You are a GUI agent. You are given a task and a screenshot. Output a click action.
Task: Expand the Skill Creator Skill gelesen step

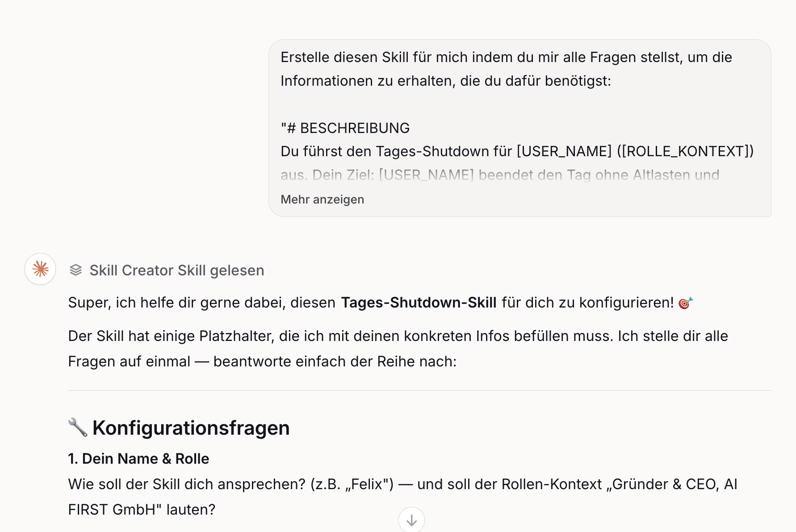click(x=176, y=270)
